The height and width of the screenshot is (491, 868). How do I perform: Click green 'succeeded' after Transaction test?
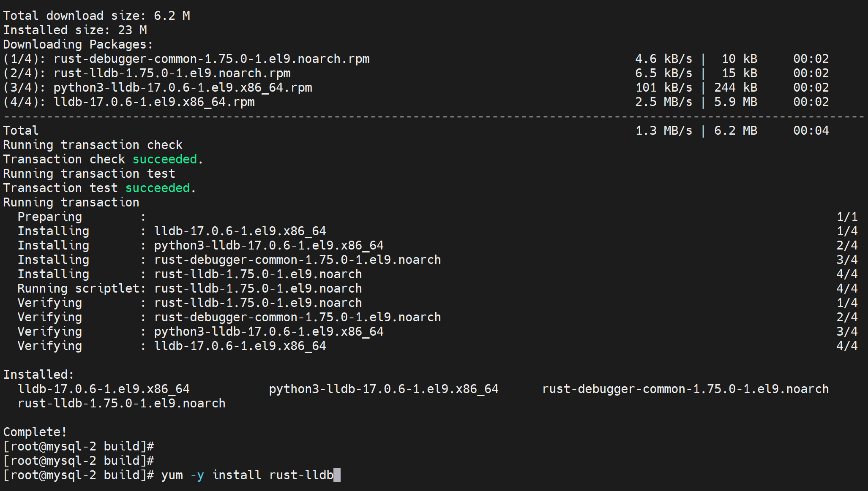(158, 188)
